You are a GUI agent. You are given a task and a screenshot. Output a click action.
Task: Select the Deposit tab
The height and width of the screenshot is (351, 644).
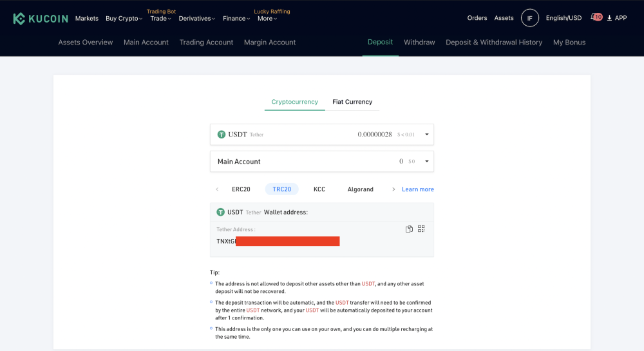click(x=381, y=42)
